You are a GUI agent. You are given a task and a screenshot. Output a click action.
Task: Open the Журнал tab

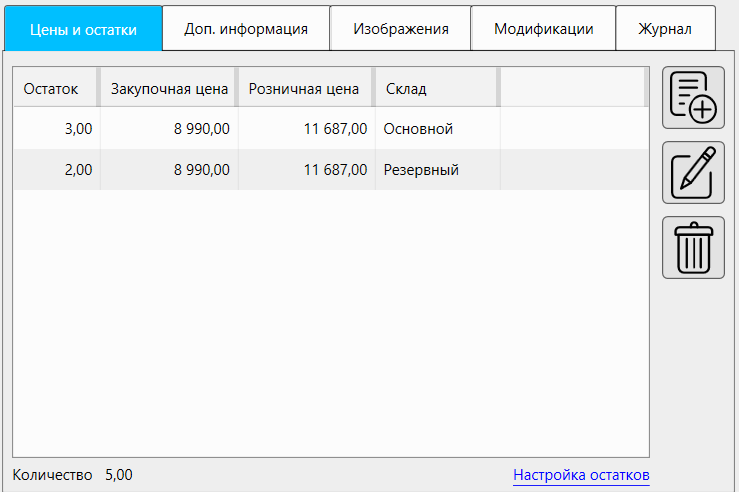click(665, 29)
